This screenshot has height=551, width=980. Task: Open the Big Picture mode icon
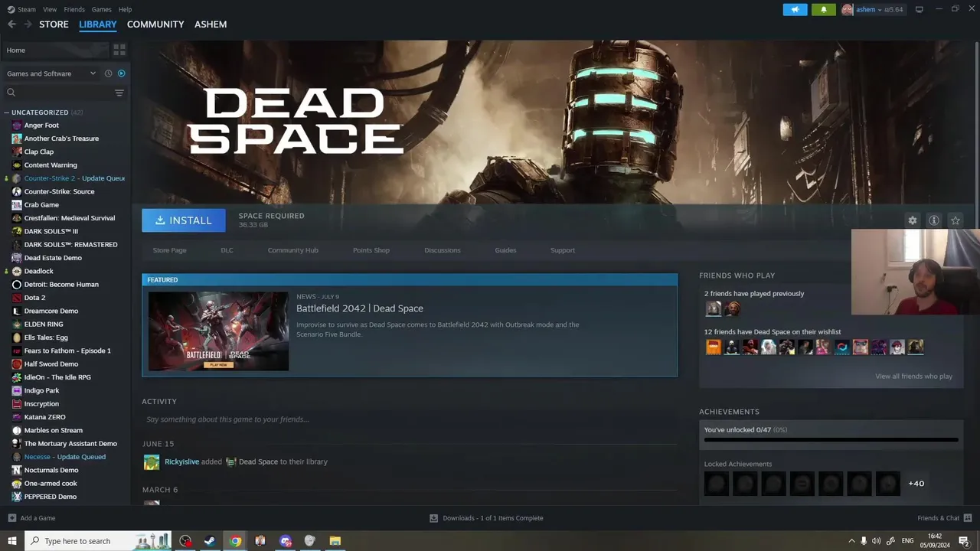[920, 9]
